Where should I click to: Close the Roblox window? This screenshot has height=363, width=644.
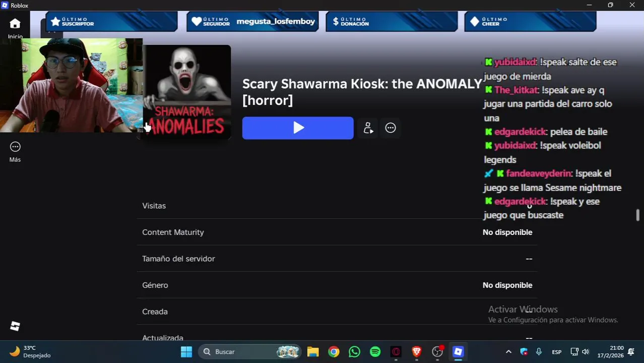[632, 5]
